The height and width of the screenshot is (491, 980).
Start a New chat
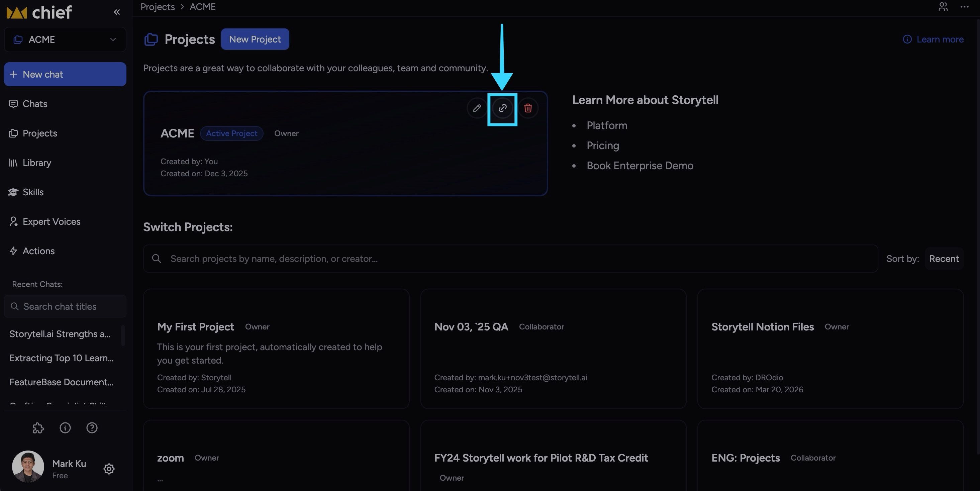click(x=65, y=74)
